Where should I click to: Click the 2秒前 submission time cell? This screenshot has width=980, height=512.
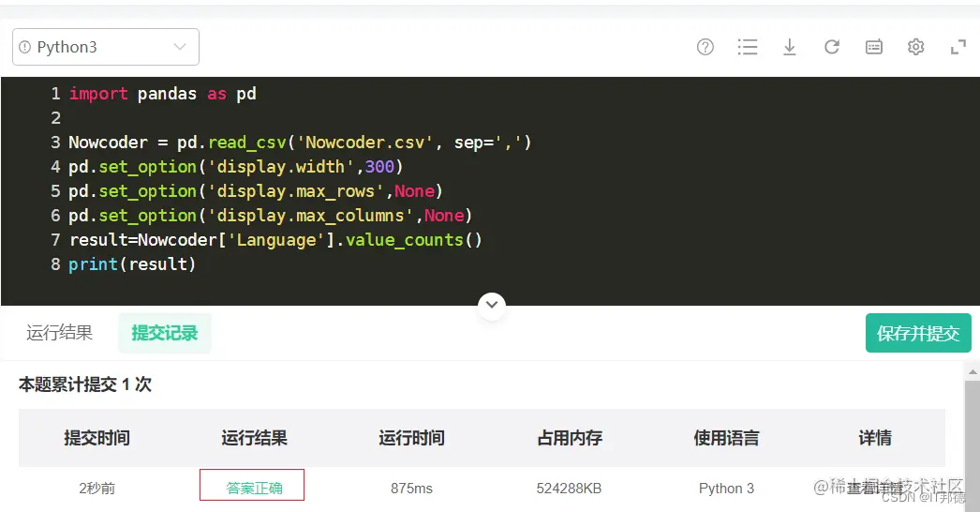(x=97, y=489)
